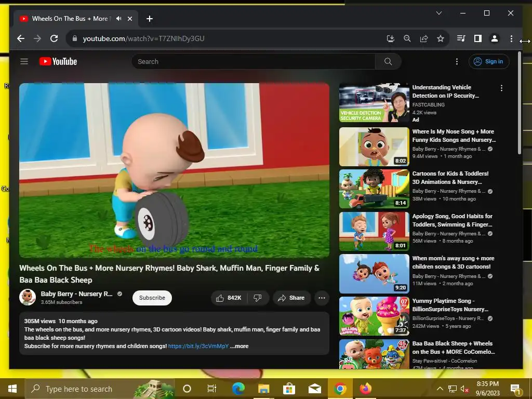Screen dimensions: 532x399
Task: Open Task View in taskbar
Action: tap(212, 389)
